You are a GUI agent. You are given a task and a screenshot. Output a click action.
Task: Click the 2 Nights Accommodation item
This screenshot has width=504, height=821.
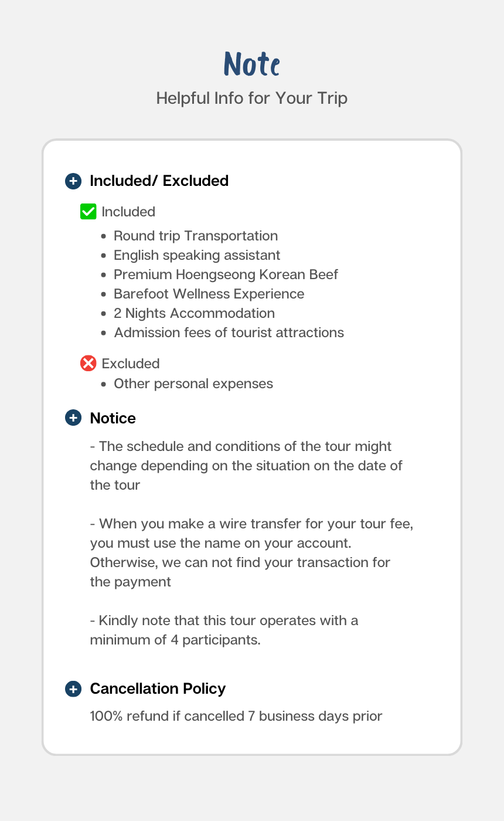pyautogui.click(x=194, y=313)
